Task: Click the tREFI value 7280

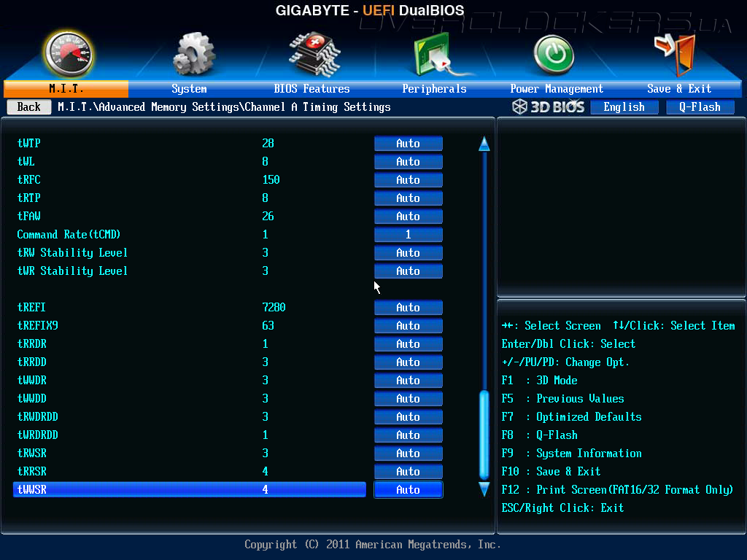Action: point(274,307)
